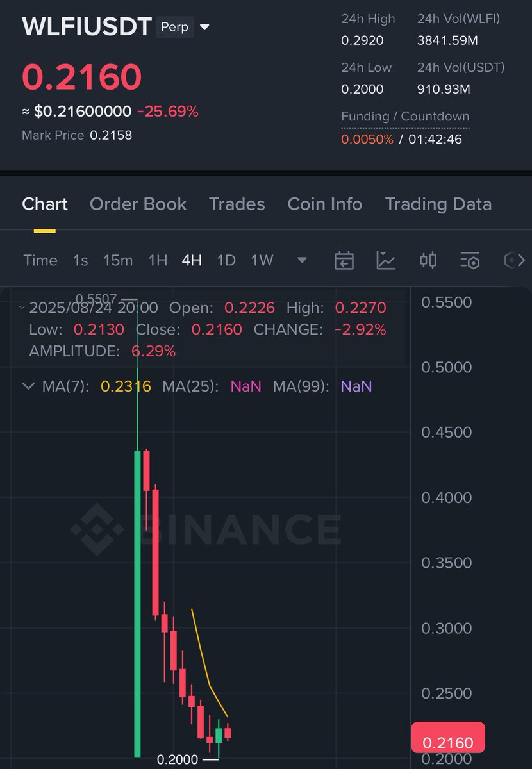The image size is (532, 769).
Task: Tap the MA(25) NaN value
Action: (x=246, y=386)
